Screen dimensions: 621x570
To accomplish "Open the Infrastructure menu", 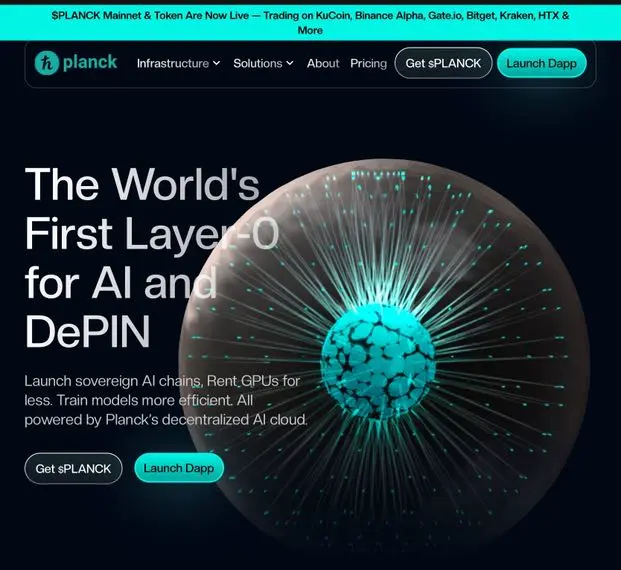I will [x=178, y=63].
